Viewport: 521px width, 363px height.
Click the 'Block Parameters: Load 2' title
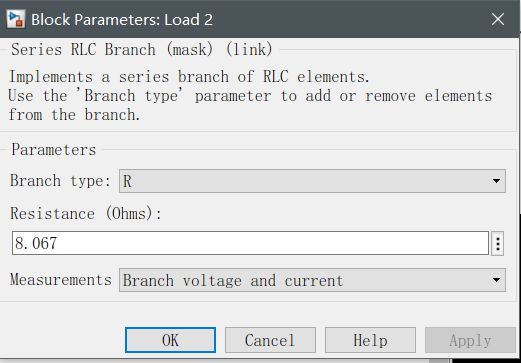pyautogui.click(x=122, y=19)
